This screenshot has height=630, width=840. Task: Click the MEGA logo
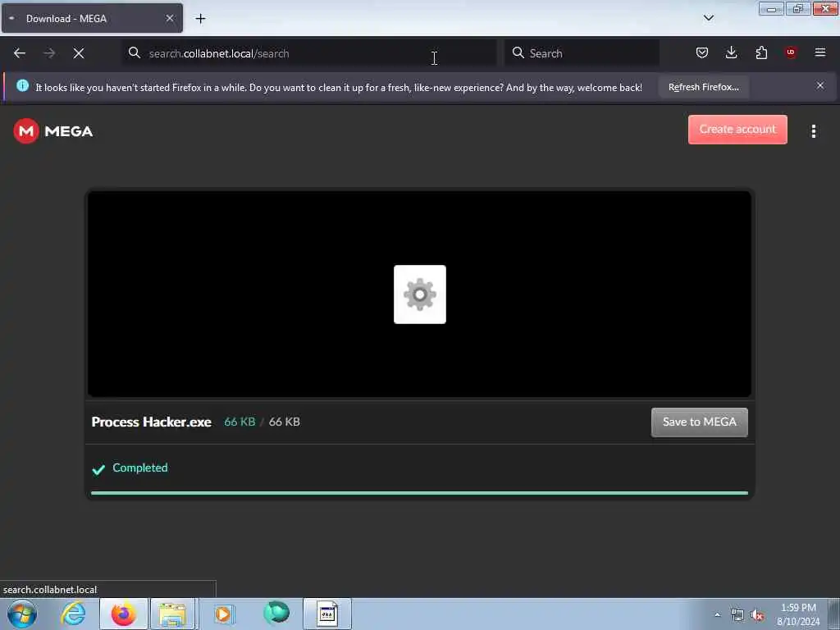click(x=53, y=131)
